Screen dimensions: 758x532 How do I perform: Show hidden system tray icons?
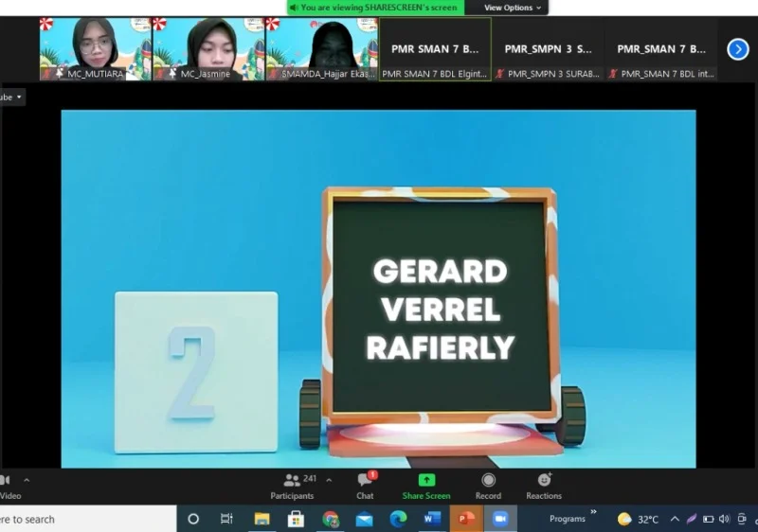coord(675,519)
